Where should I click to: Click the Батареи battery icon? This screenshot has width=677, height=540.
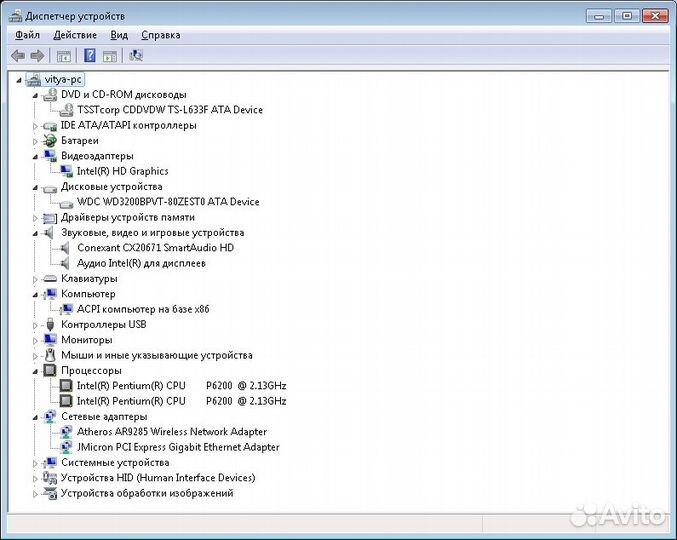(50, 141)
